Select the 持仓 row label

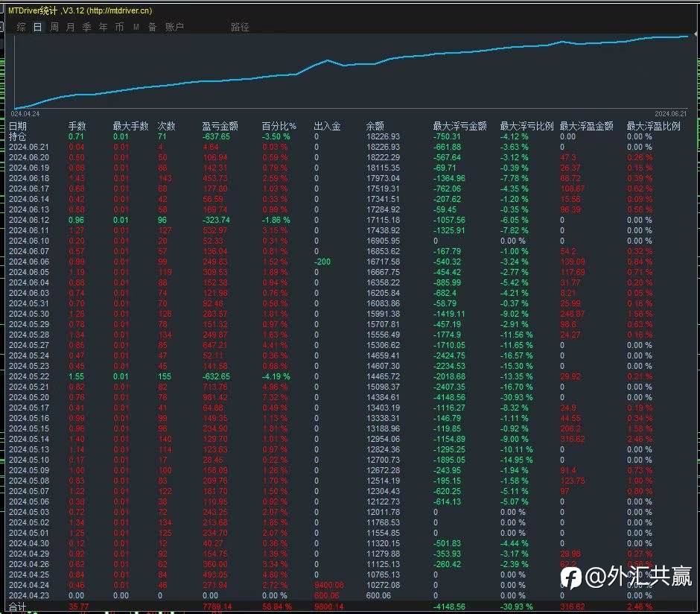17,136
